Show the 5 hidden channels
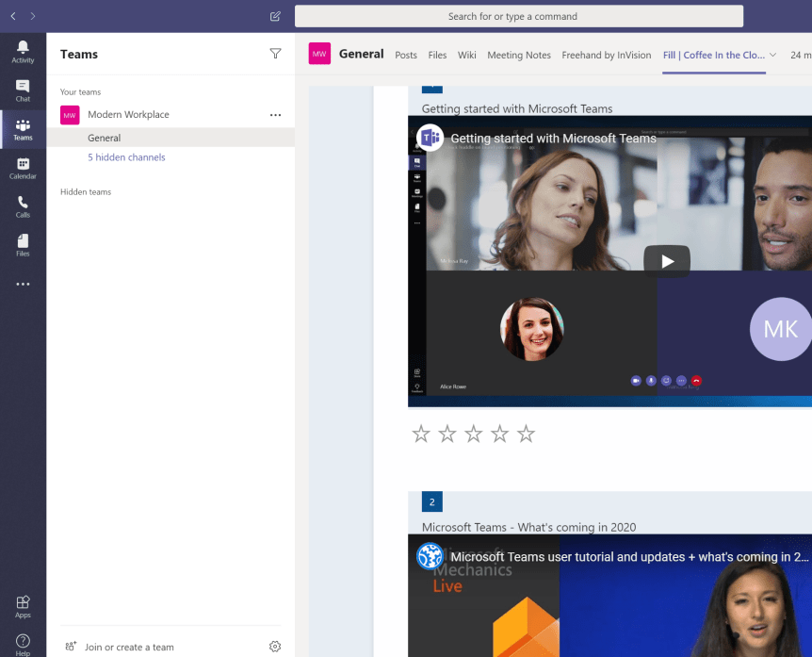Image resolution: width=812 pixels, height=657 pixels. [x=126, y=157]
